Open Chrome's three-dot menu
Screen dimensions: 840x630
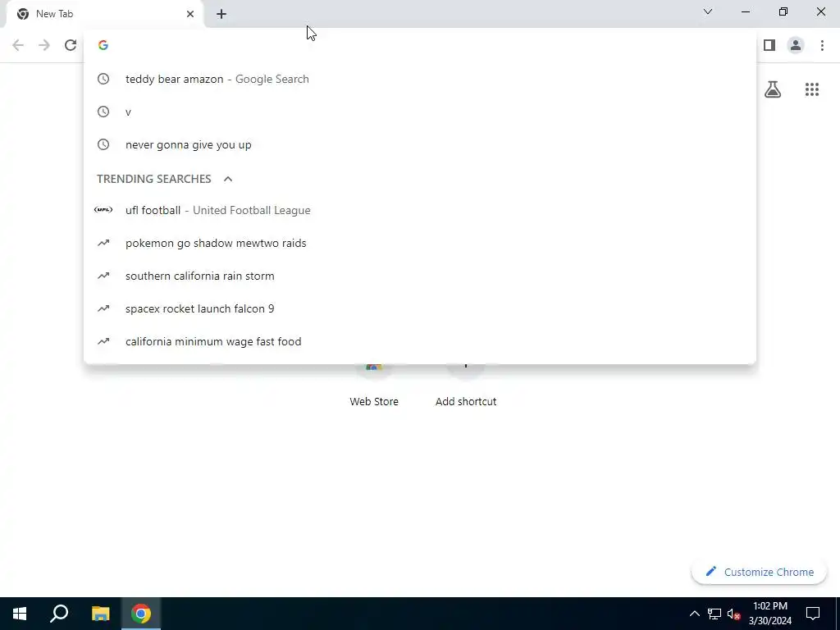coord(822,45)
